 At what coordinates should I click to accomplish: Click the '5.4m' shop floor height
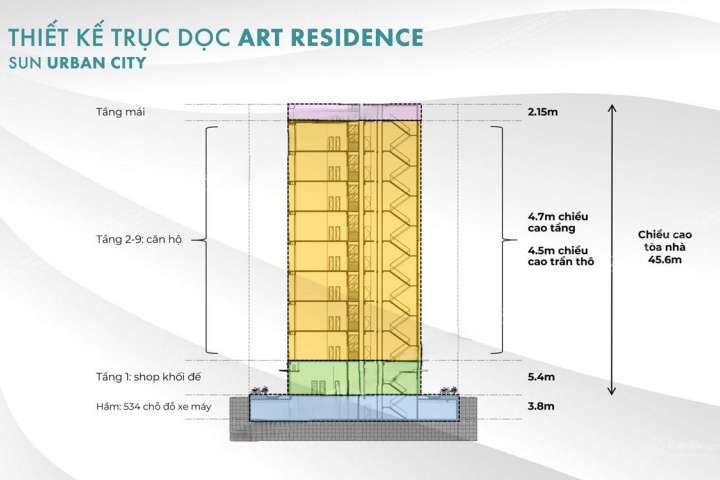[541, 377]
